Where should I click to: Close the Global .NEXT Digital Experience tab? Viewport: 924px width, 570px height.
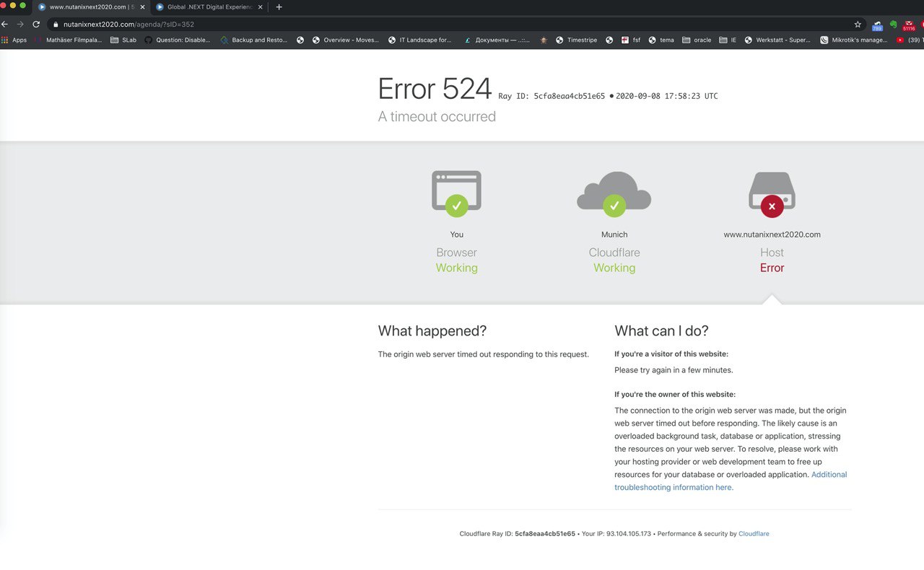(260, 6)
